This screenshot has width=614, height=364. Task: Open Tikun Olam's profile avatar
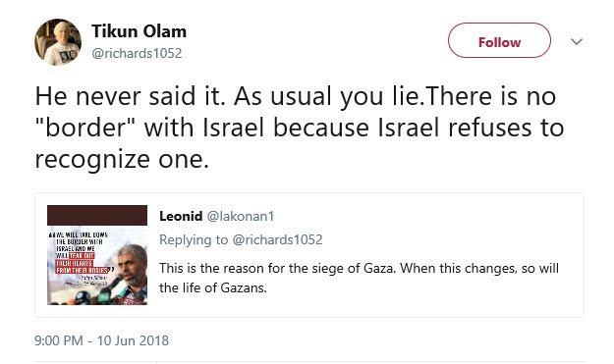[x=58, y=41]
